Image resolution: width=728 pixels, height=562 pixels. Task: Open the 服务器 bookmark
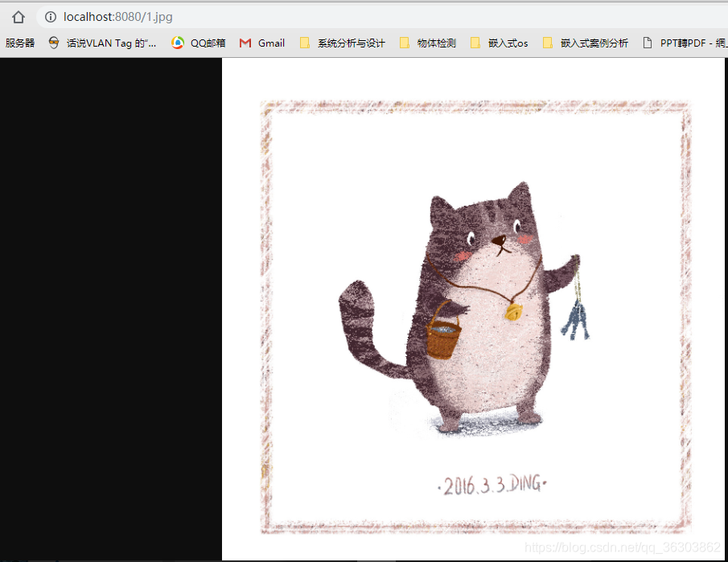tap(20, 43)
